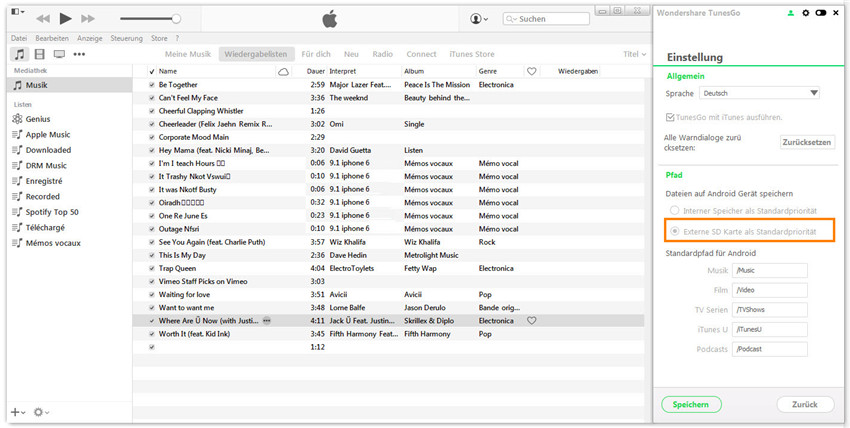Skip forward to next track

[88, 19]
